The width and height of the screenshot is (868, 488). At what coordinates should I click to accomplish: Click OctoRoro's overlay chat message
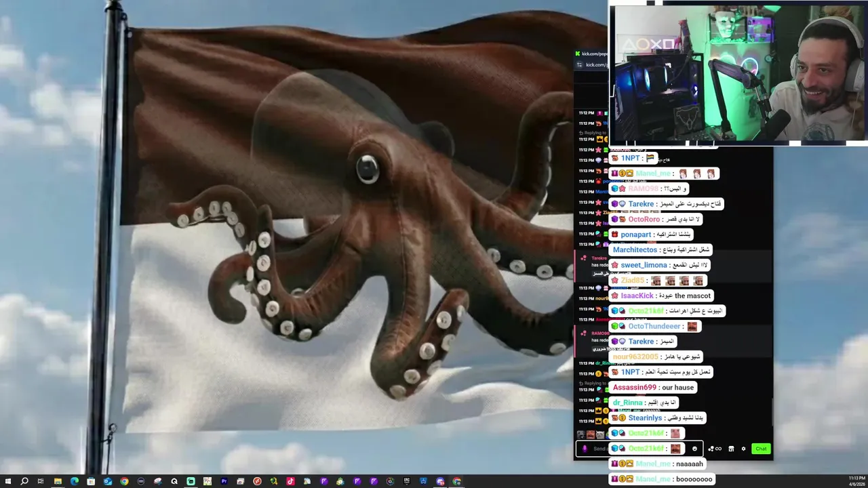pyautogui.click(x=656, y=219)
